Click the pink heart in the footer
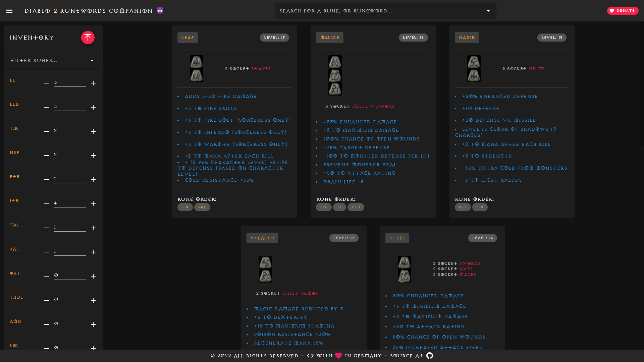The width and height of the screenshot is (644, 362). [338, 356]
